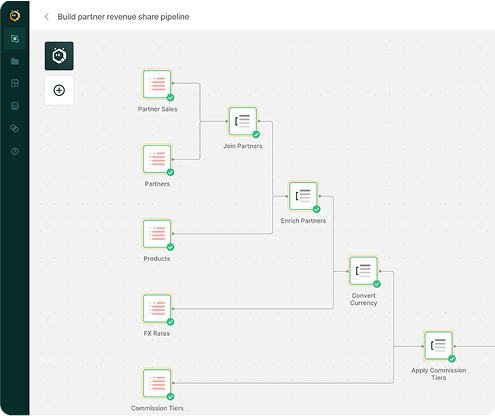The image size is (495, 416).
Task: Click the add node plus button
Action: 59,90
